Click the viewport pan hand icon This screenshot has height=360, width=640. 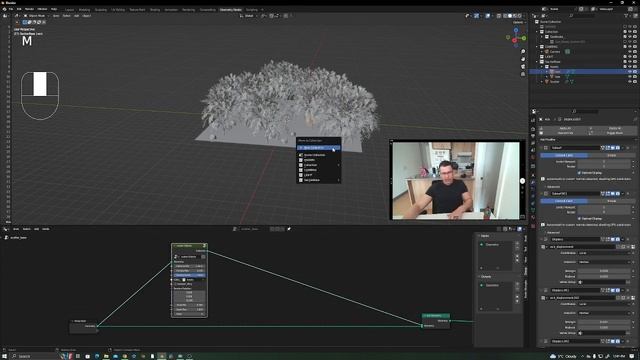(523, 59)
